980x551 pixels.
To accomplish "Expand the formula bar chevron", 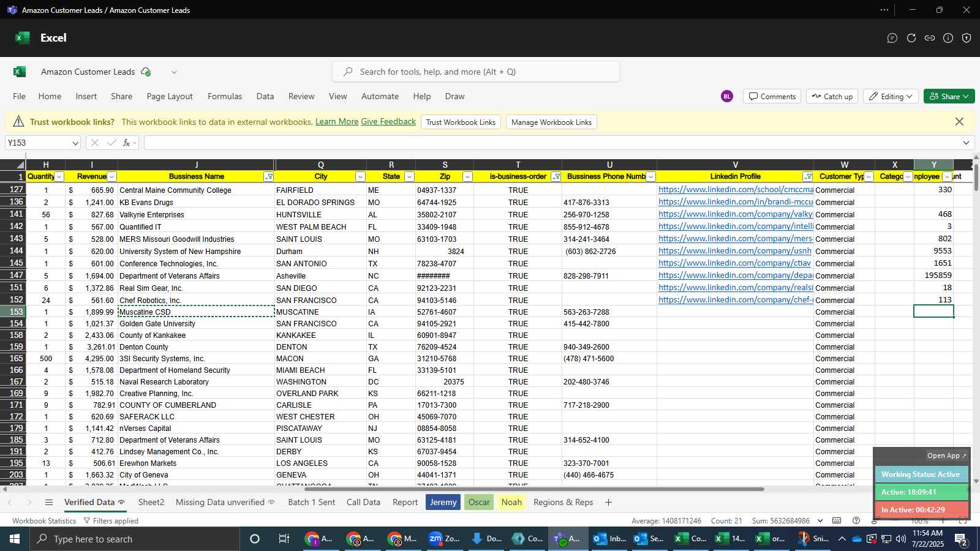I will point(966,143).
